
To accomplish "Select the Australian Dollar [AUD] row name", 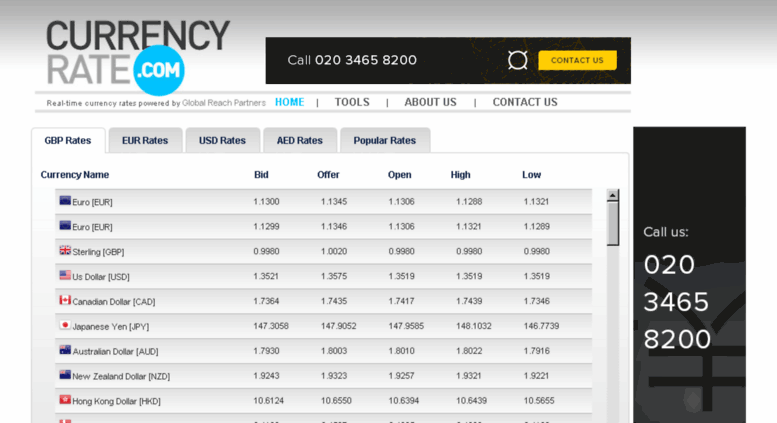I will (115, 352).
